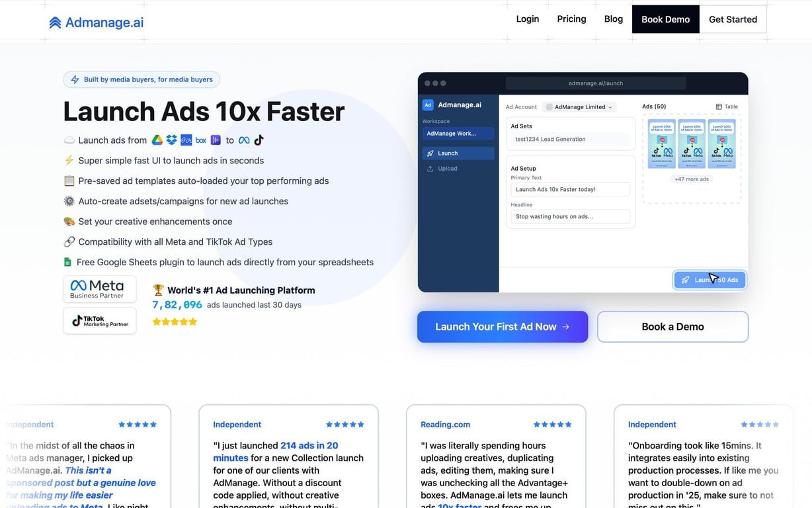
Task: Select Upload in the demo sidebar
Action: pyautogui.click(x=458, y=169)
